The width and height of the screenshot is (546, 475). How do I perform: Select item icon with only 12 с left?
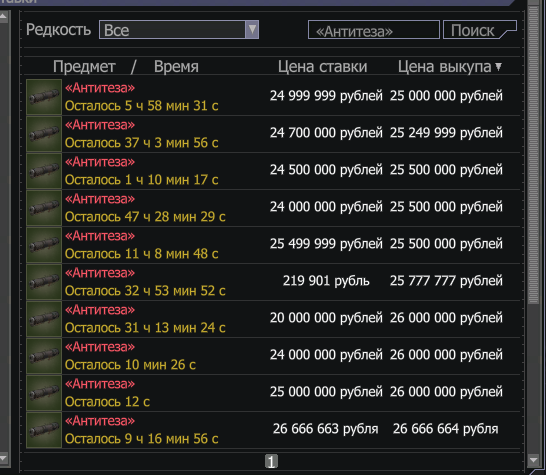[44, 393]
